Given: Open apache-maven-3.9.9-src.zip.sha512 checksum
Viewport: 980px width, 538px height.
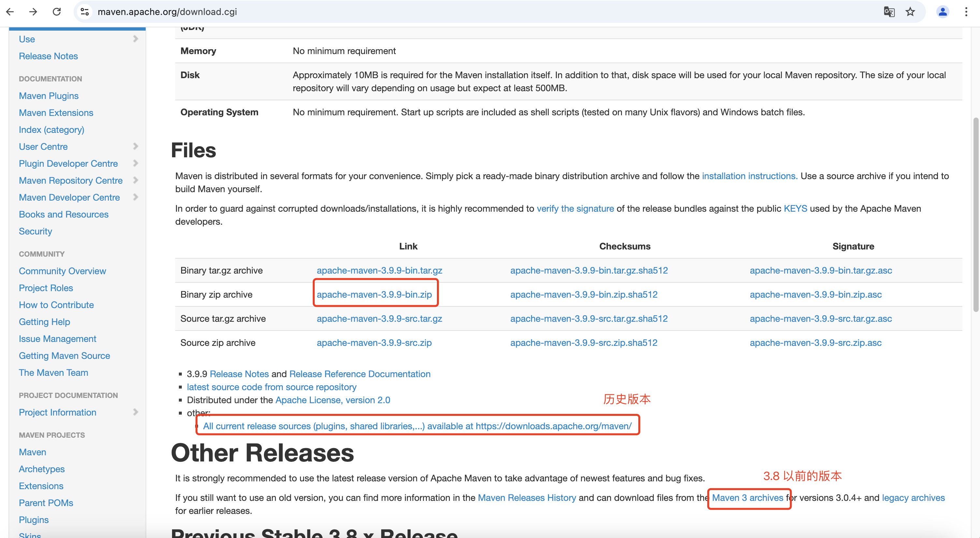Looking at the screenshot, I should (584, 343).
